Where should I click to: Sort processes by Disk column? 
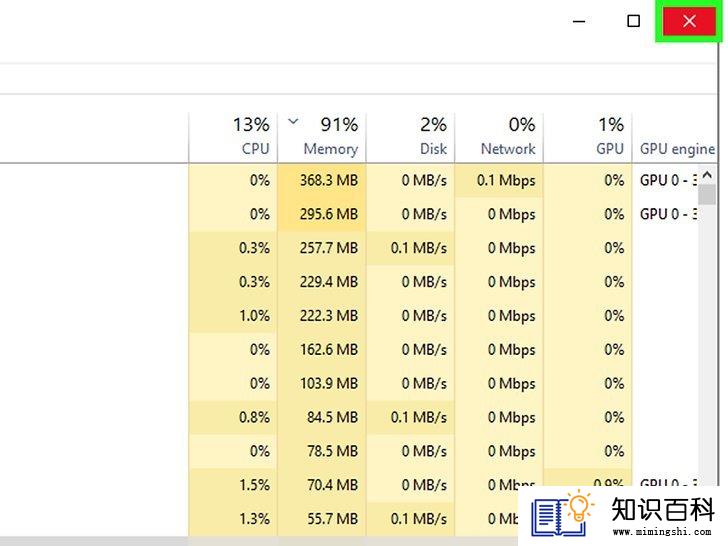click(x=410, y=137)
